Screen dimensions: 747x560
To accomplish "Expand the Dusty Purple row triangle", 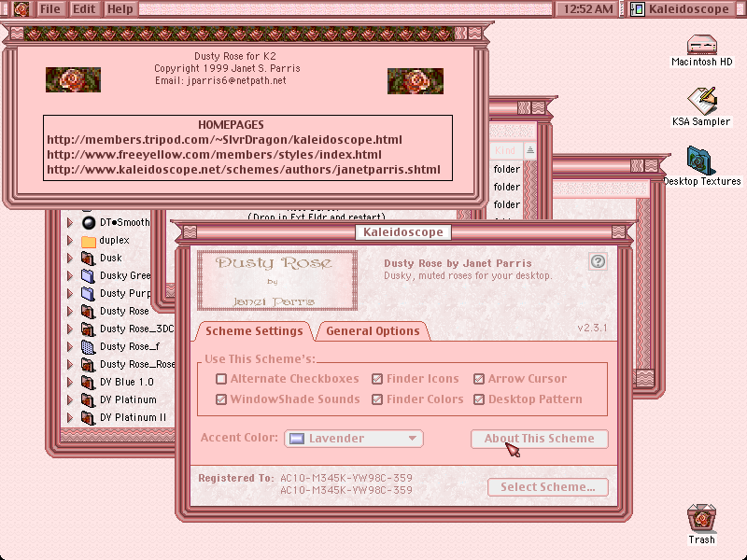I will click(70, 293).
